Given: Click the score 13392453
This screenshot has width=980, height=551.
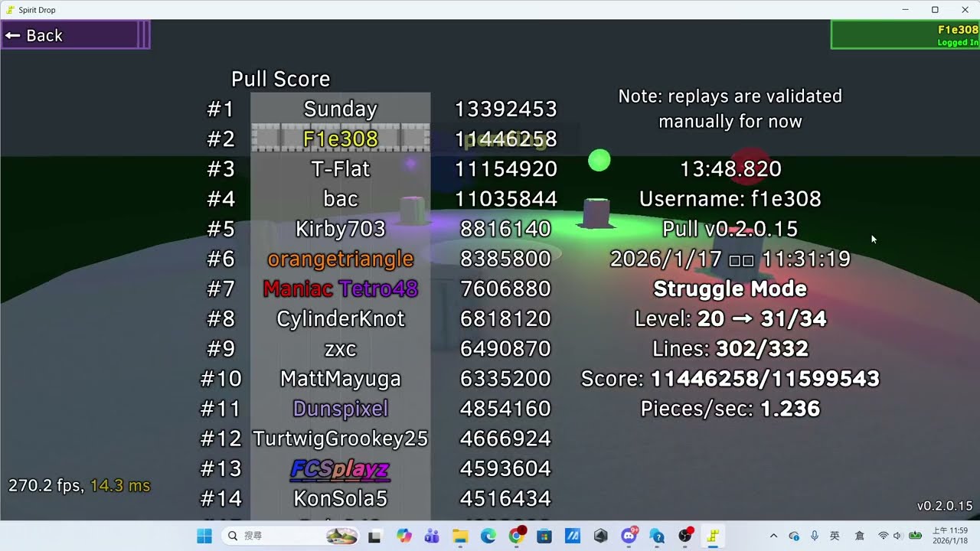Looking at the screenshot, I should pos(506,109).
